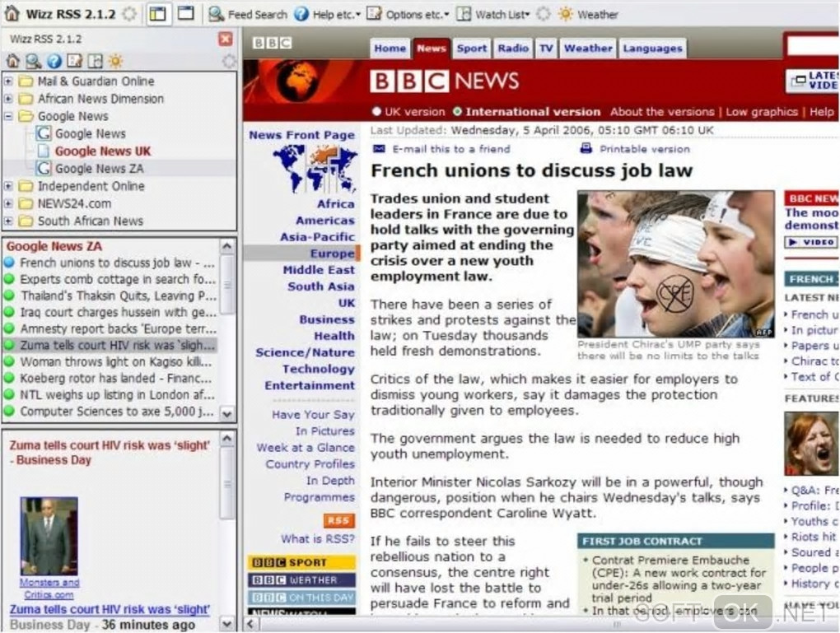The height and width of the screenshot is (633, 840).
Task: Click the BBC Sport banner button
Action: click(x=301, y=562)
